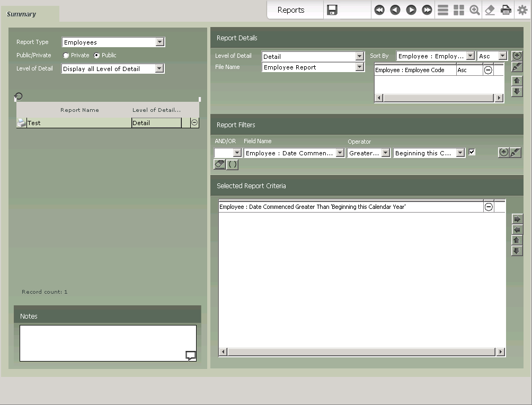Select the Private radio button
532x405 pixels.
(x=66, y=55)
